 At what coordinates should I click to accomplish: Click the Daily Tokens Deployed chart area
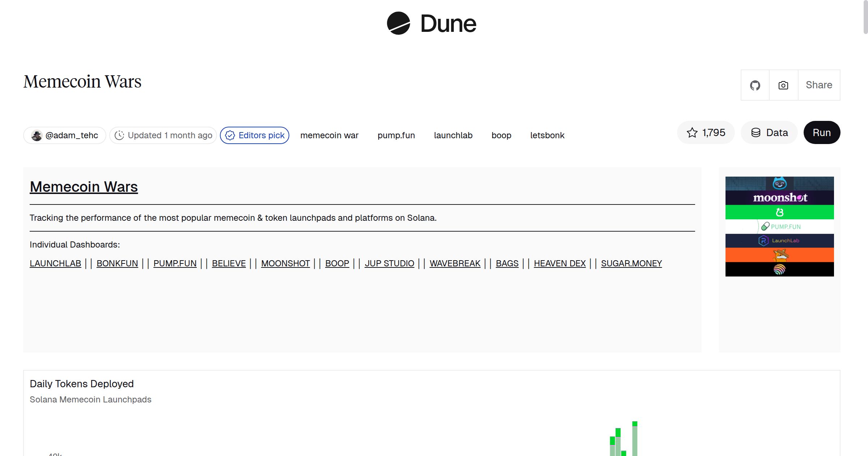tap(434, 434)
